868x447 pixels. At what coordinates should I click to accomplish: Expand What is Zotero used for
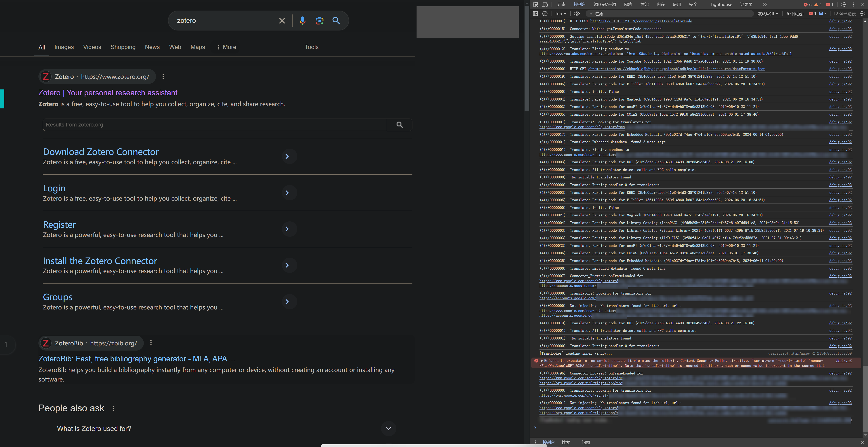coord(388,428)
